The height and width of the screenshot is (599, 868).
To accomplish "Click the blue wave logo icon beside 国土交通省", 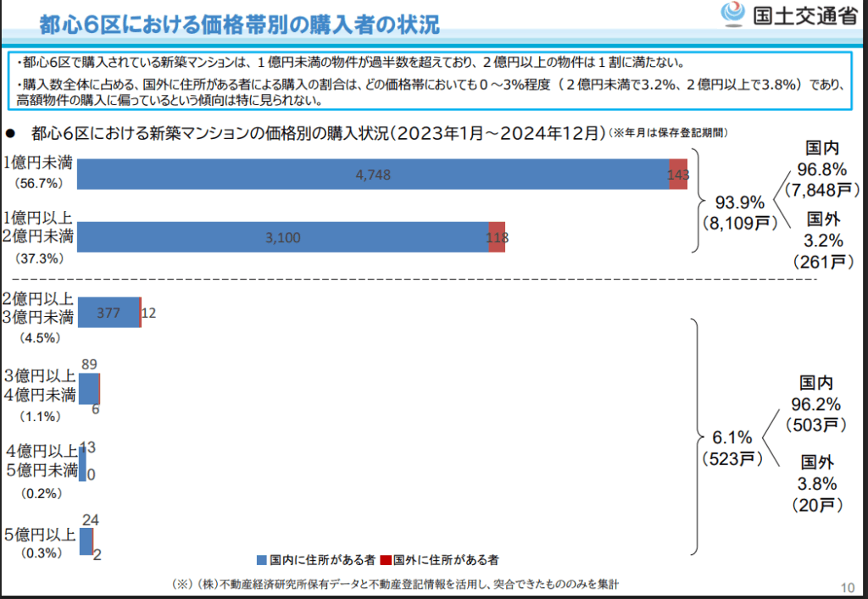I will tap(733, 15).
